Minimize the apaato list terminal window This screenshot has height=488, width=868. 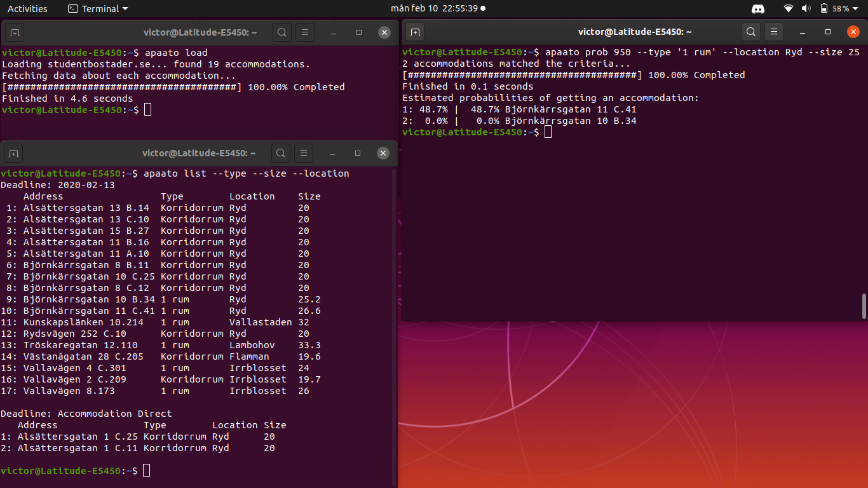coord(332,153)
